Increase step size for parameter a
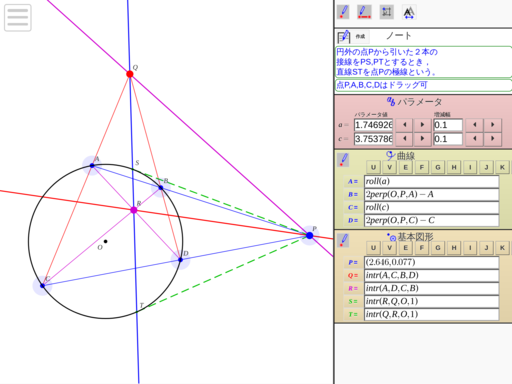This screenshot has height=384, width=512. click(493, 125)
